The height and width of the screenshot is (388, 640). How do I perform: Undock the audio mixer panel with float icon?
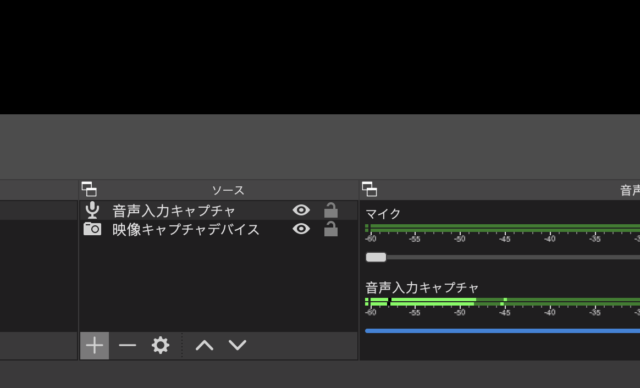[x=369, y=190]
